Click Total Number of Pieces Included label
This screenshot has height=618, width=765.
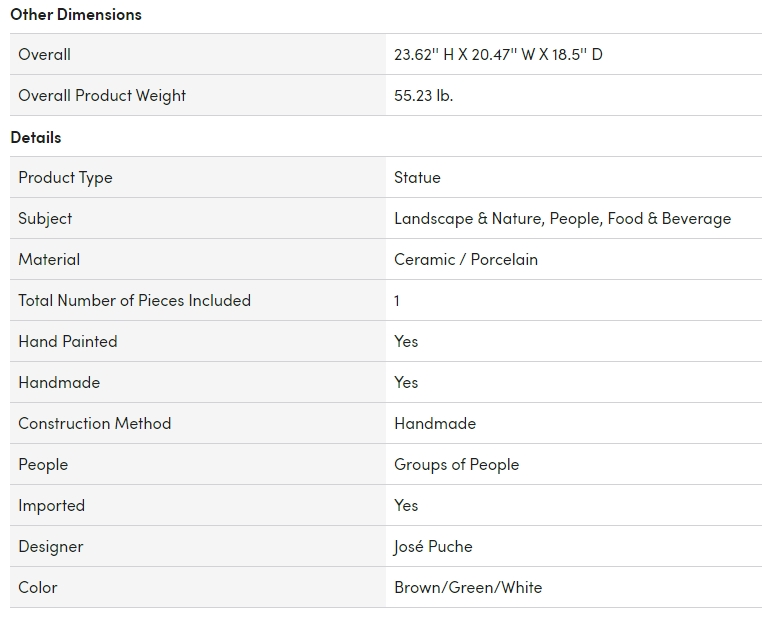pos(134,300)
